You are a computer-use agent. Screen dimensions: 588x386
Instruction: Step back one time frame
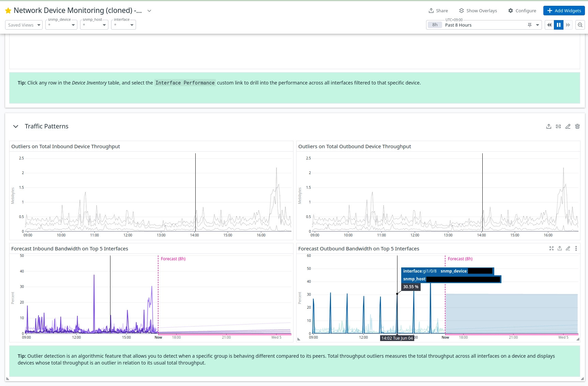point(549,25)
